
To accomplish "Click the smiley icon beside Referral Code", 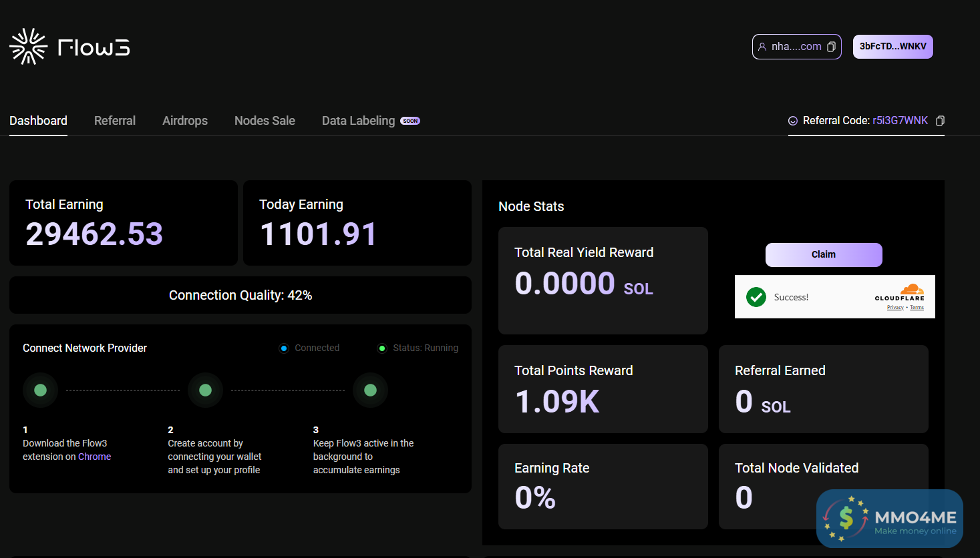I will pyautogui.click(x=793, y=121).
